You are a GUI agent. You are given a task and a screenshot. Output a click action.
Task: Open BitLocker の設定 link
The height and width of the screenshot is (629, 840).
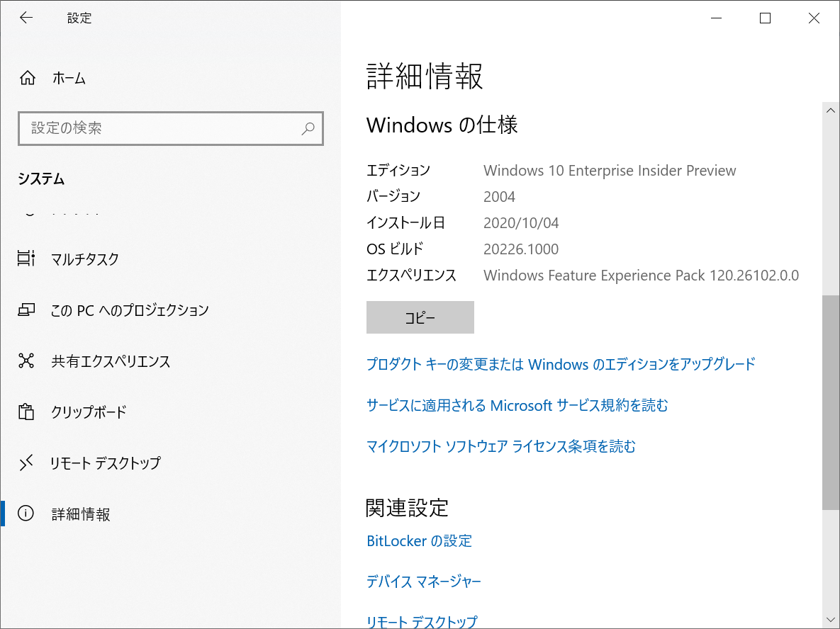click(x=419, y=540)
